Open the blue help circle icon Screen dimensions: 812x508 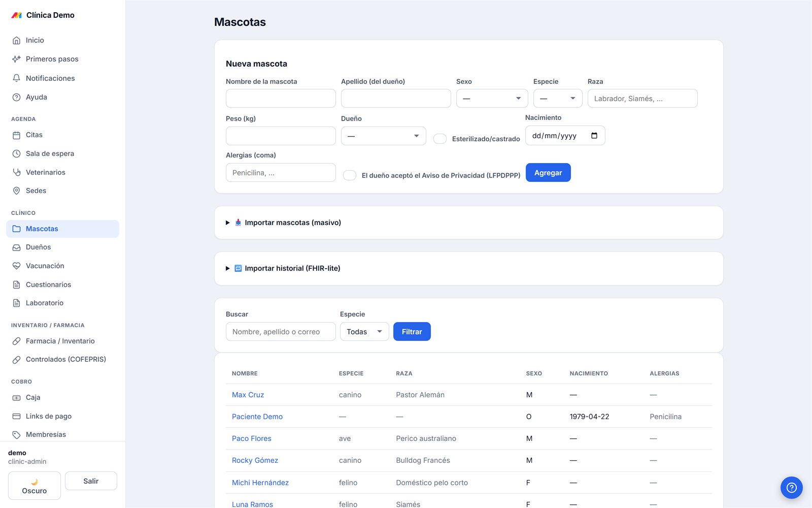[x=791, y=488]
